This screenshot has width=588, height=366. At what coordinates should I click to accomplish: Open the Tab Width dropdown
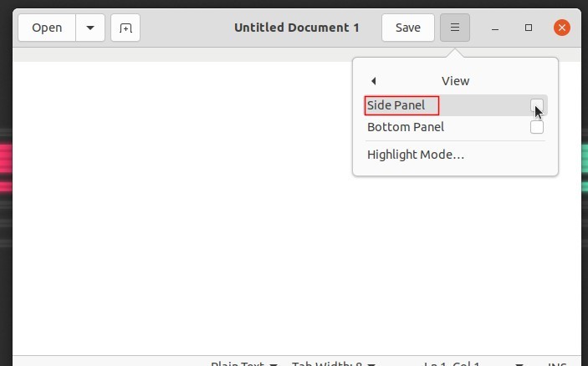pos(332,363)
